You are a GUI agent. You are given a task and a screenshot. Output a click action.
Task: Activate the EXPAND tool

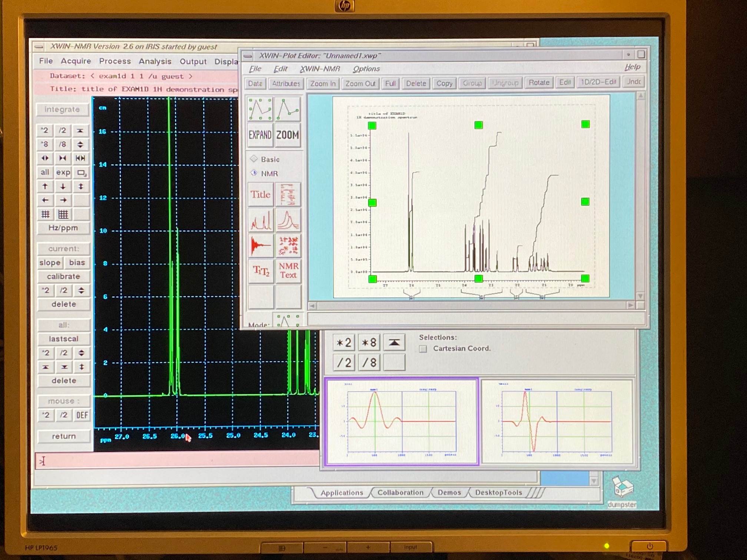260,135
